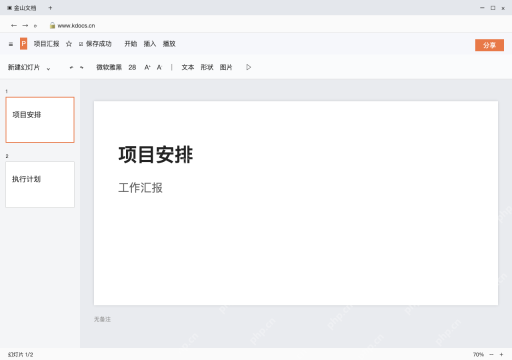The width and height of the screenshot is (512, 360).
Task: Click the orange 分享 button
Action: pos(489,45)
